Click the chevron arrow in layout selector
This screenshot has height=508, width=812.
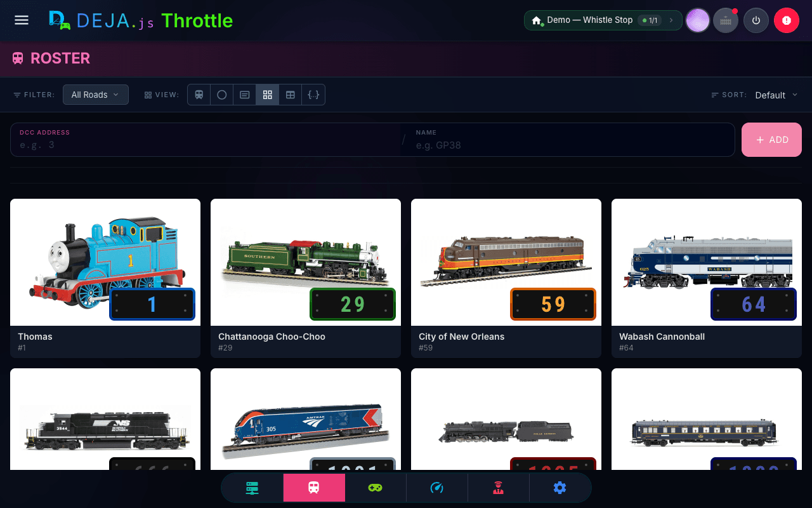click(671, 20)
